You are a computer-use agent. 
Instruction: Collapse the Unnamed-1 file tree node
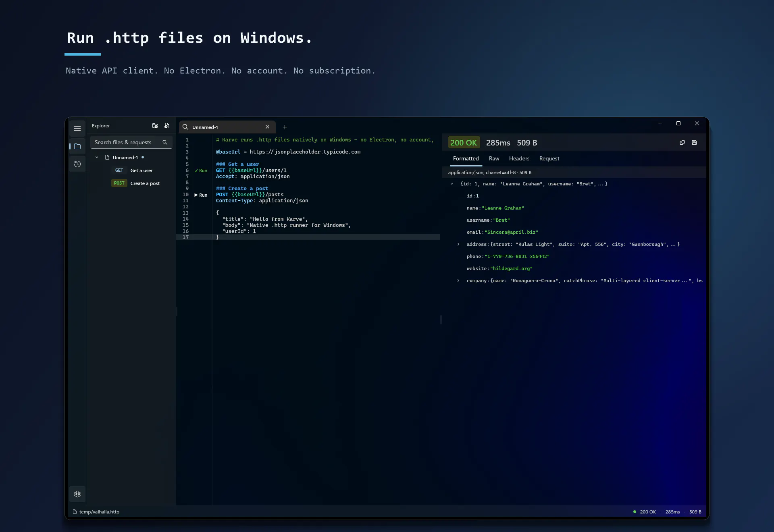(x=97, y=158)
